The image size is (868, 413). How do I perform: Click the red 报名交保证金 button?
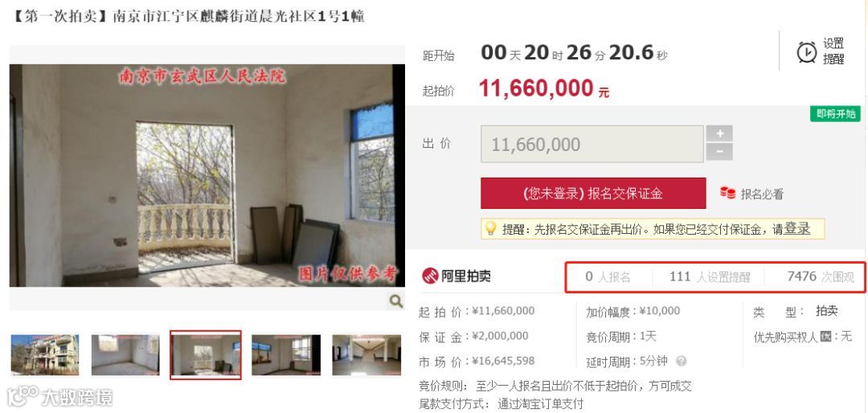pos(593,193)
